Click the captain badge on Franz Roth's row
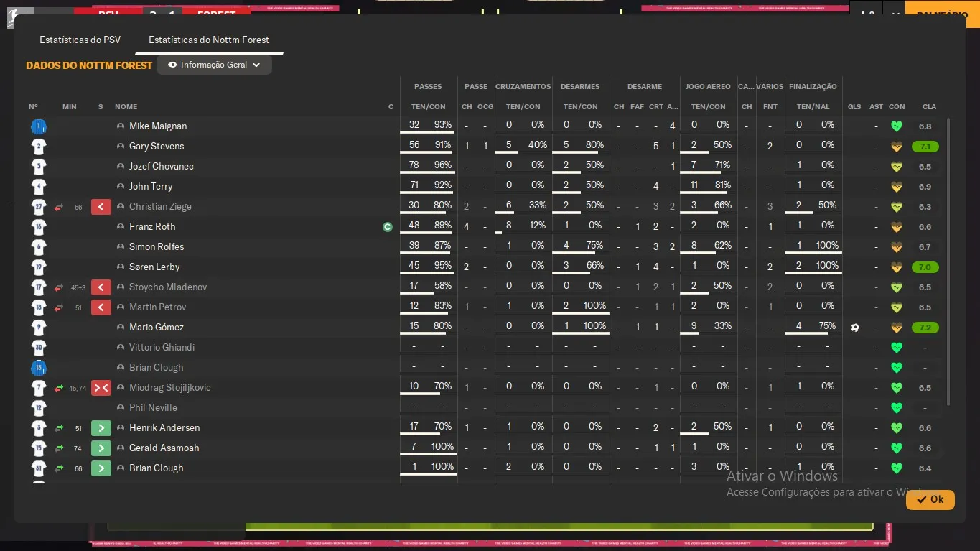The height and width of the screenshot is (551, 980). pos(388,227)
